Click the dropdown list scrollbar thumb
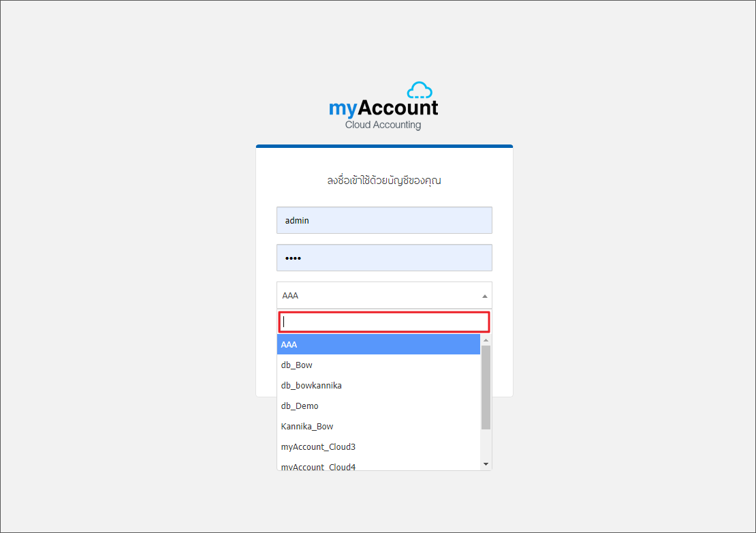Viewport: 756px width, 533px height. (x=486, y=387)
